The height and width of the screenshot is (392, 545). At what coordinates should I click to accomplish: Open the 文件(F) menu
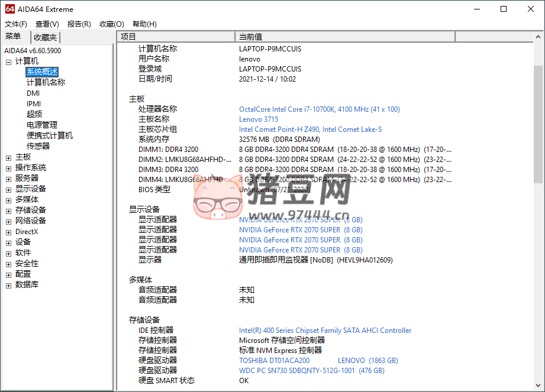point(16,24)
